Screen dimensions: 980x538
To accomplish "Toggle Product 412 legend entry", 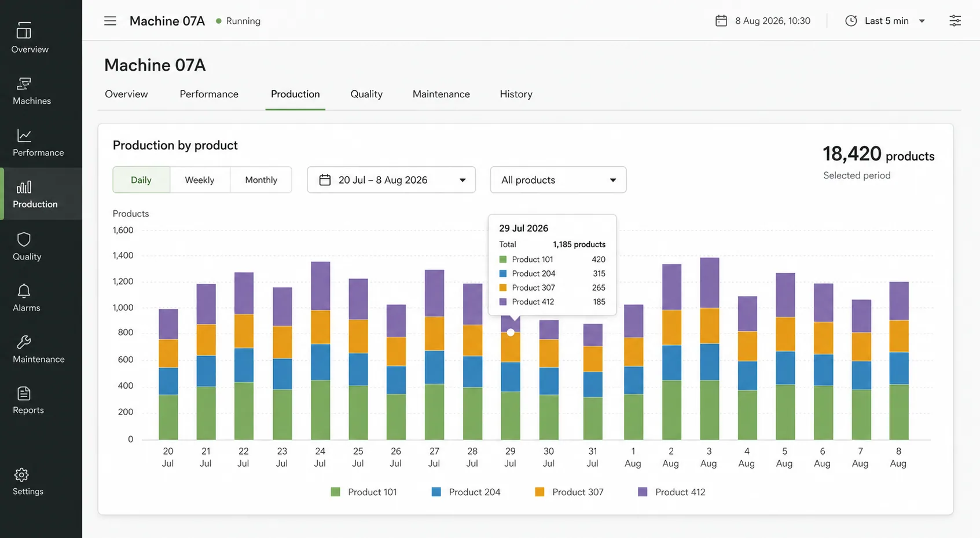I will pyautogui.click(x=671, y=492).
